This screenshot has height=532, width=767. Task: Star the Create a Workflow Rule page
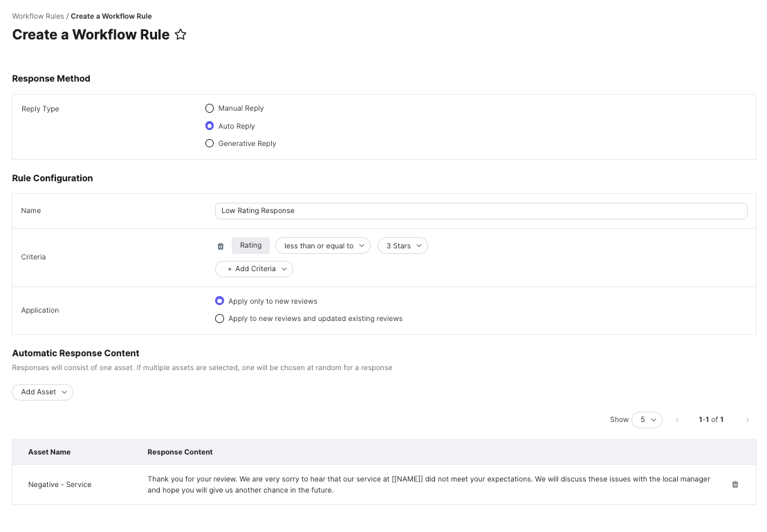181,35
